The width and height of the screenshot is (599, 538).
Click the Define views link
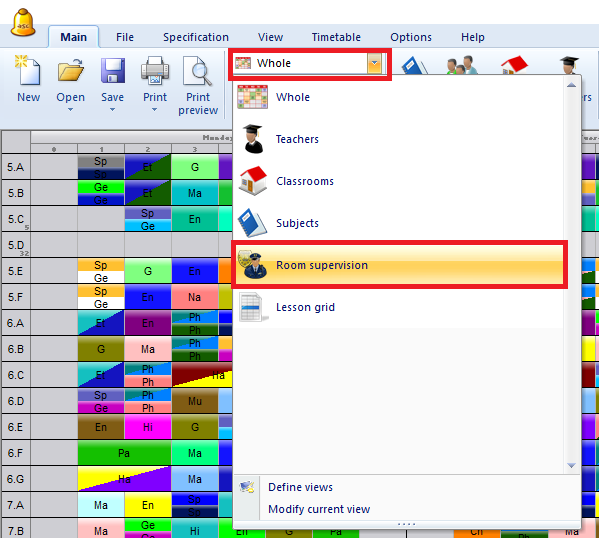pyautogui.click(x=300, y=487)
